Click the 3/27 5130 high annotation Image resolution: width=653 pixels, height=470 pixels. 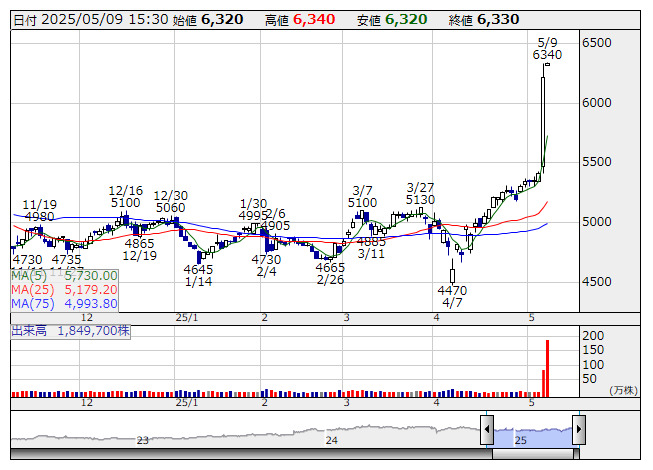point(420,194)
